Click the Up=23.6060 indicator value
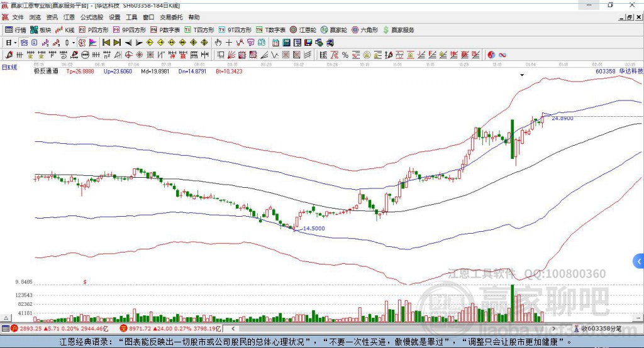644x348 pixels. (118, 71)
